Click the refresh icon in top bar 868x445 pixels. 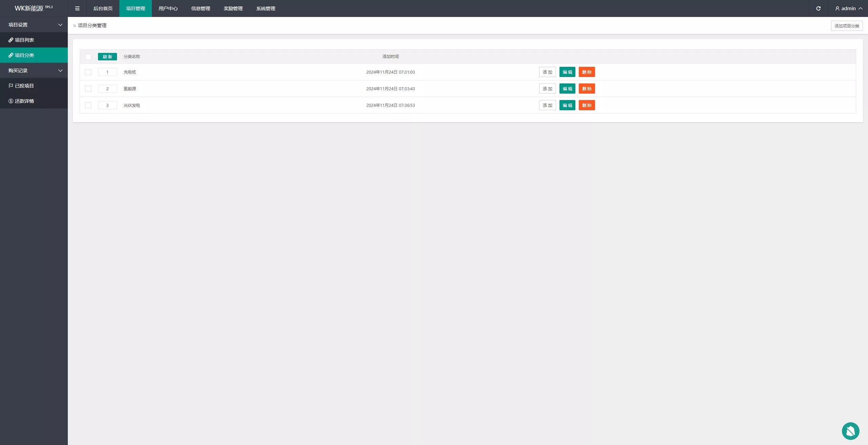[x=818, y=8]
